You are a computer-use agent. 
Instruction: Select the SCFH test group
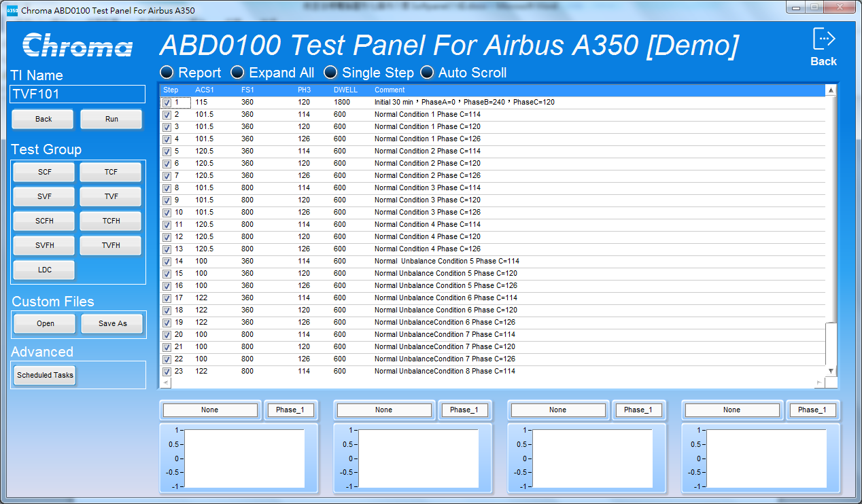tap(44, 221)
